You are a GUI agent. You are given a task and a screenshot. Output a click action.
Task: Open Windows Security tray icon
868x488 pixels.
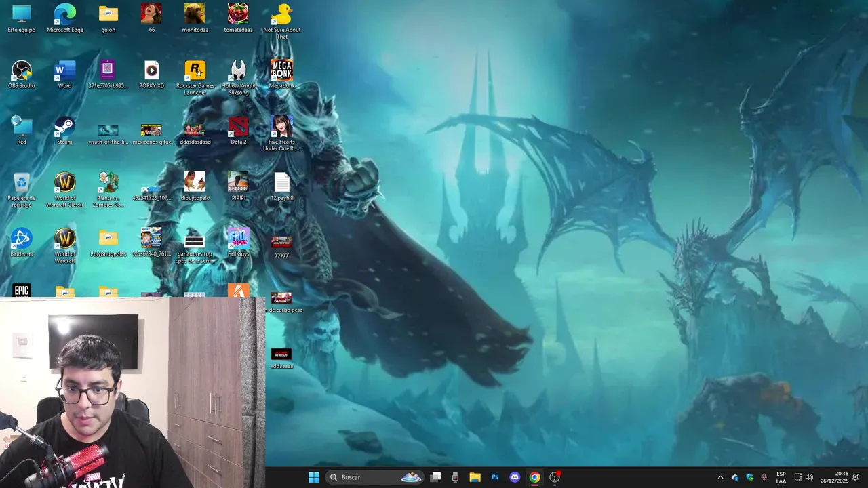coord(749,477)
